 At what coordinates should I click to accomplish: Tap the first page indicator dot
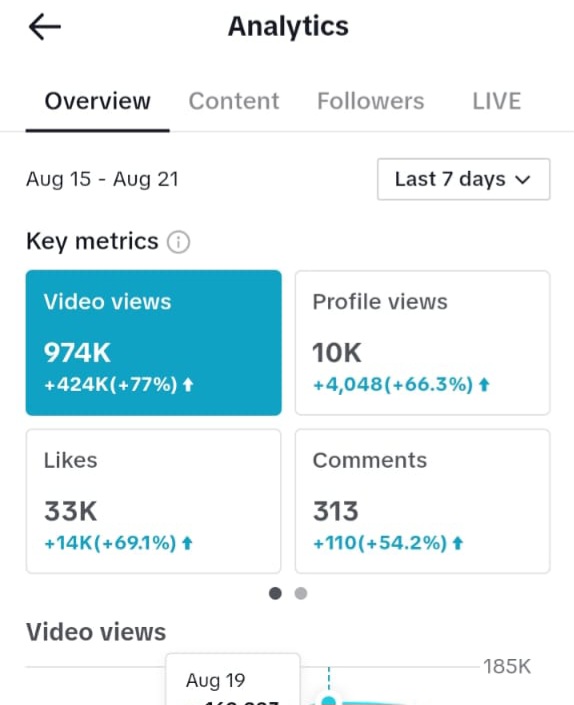coord(276,593)
